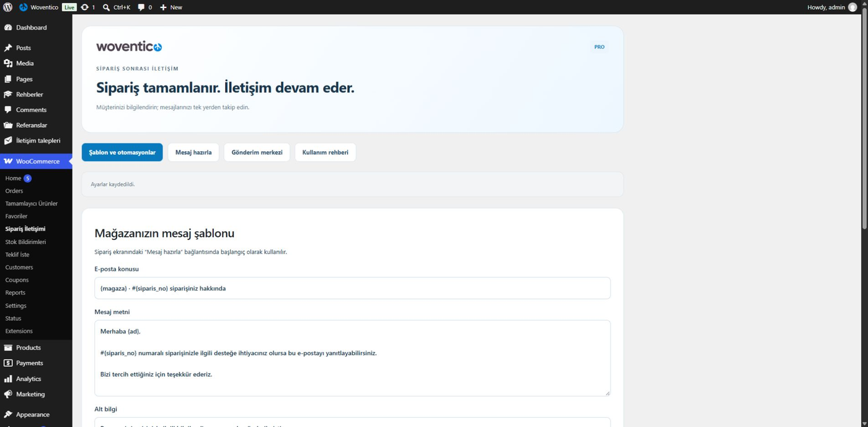Click the Marketing megaphone icon
Image resolution: width=868 pixels, height=427 pixels.
(8, 394)
